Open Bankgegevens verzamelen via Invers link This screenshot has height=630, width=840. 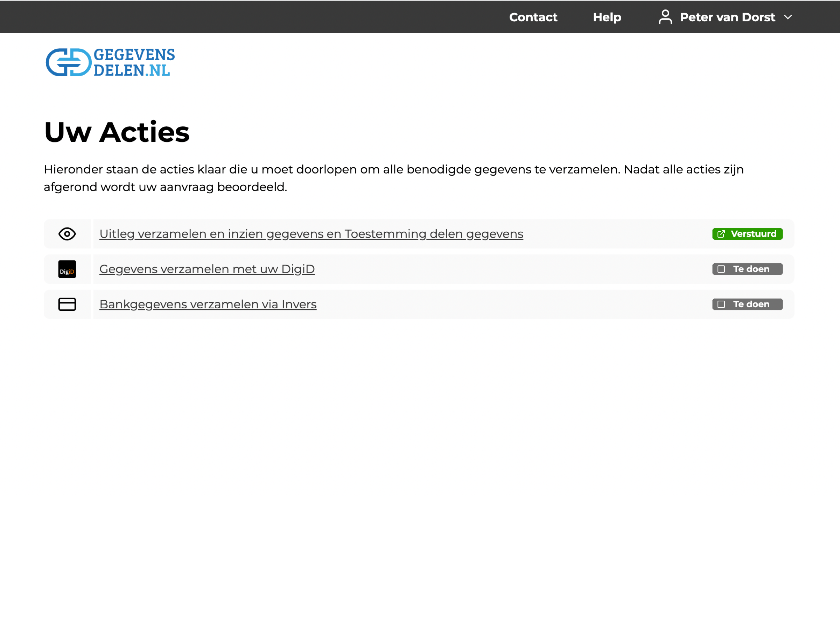pos(208,304)
